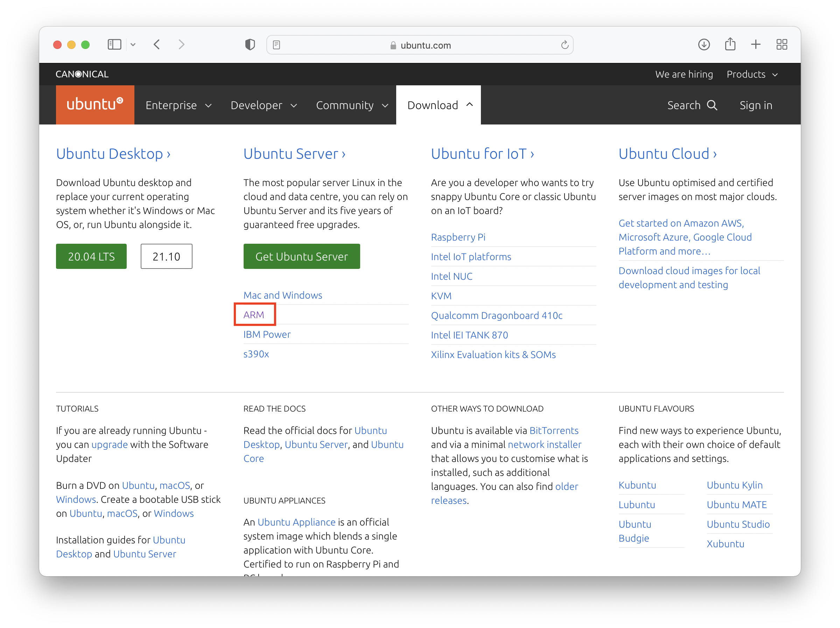The height and width of the screenshot is (628, 840).
Task: Click the Safari sidebar toggle icon
Action: click(114, 45)
